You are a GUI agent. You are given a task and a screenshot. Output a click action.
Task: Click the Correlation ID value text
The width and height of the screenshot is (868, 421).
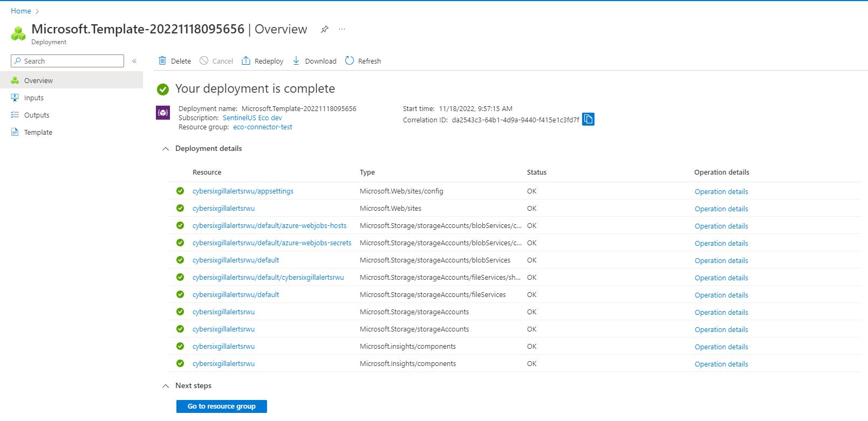[x=516, y=120]
